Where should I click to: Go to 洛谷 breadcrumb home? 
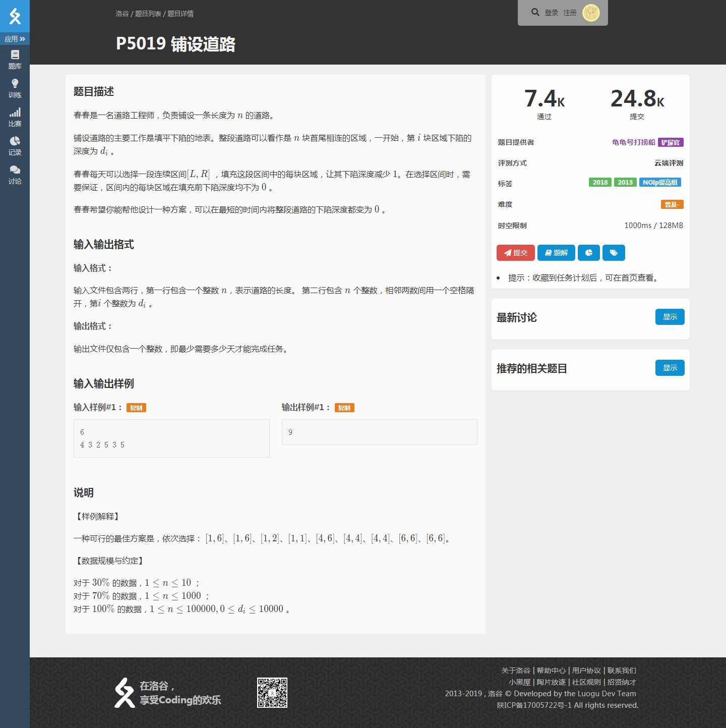(122, 14)
